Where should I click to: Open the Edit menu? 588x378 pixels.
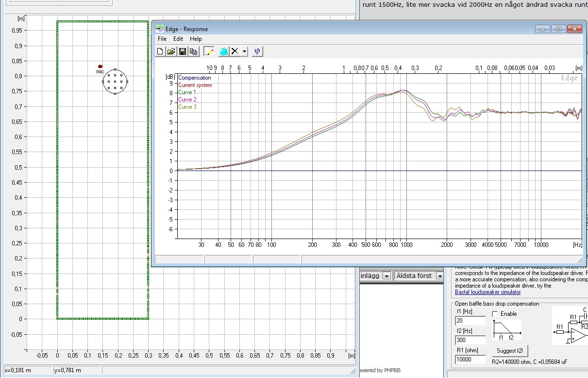point(178,39)
